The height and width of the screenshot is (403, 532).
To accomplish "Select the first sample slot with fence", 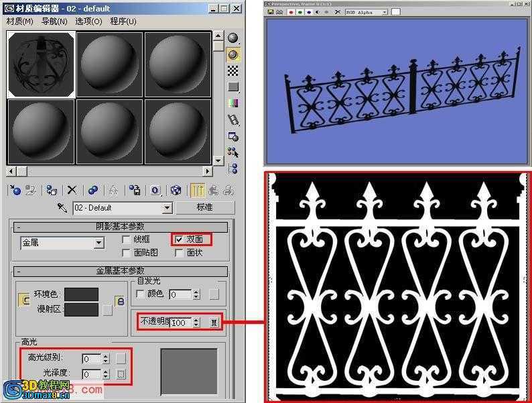I will pyautogui.click(x=41, y=64).
